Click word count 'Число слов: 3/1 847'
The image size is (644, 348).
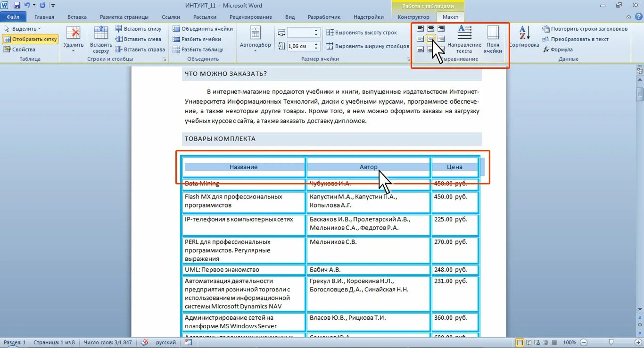point(107,342)
